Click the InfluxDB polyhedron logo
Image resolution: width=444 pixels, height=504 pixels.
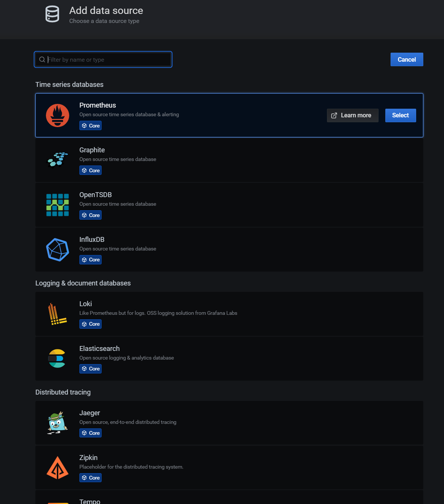[58, 250]
